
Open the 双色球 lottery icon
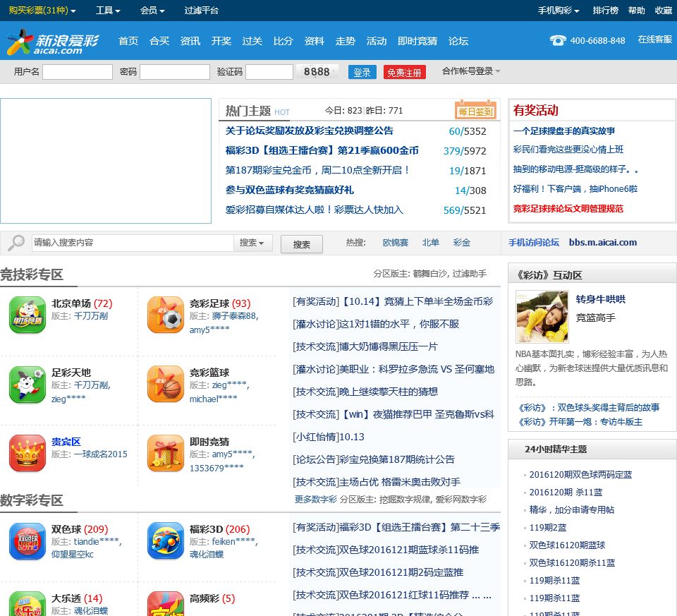click(x=28, y=540)
